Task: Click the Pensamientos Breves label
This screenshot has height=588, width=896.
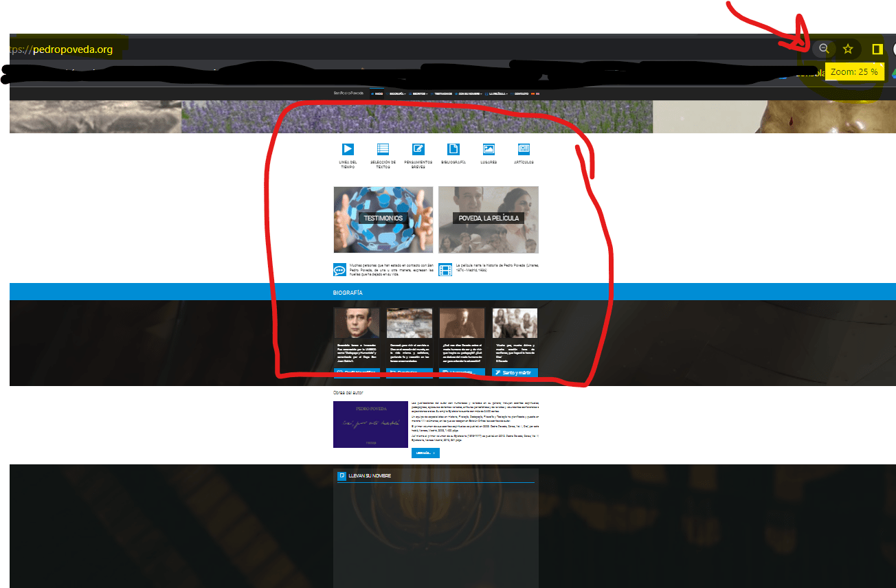Action: pos(418,164)
